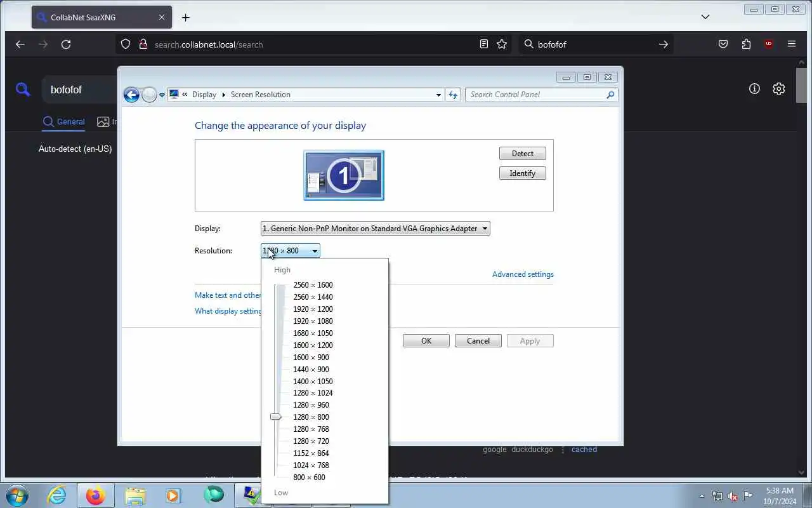Image resolution: width=812 pixels, height=508 pixels.
Task: Click the Display breadcrumb
Action: [204, 95]
